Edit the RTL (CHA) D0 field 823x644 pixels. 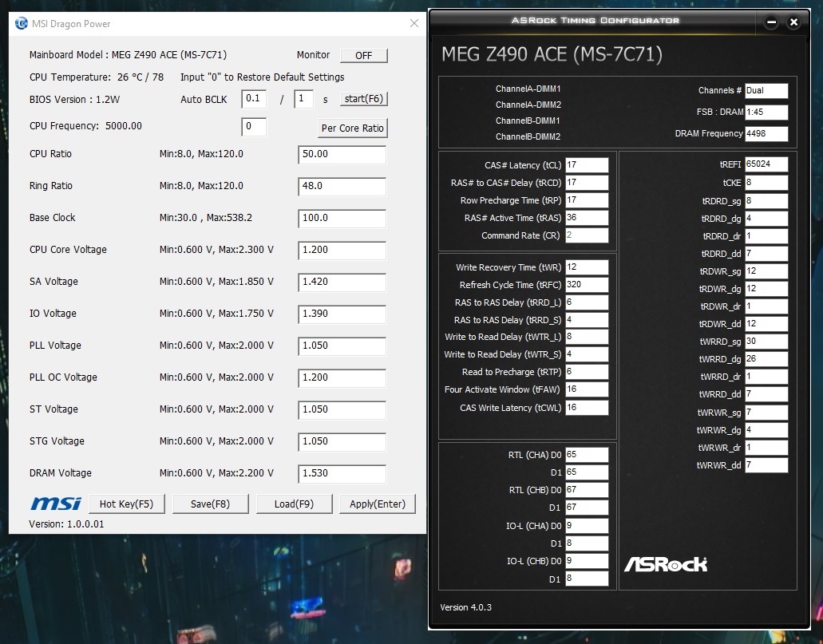(587, 455)
